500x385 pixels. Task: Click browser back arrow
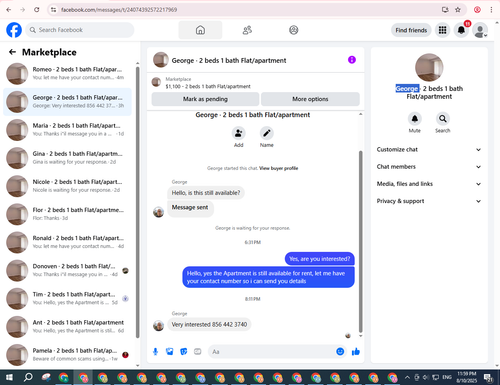[x=9, y=10]
